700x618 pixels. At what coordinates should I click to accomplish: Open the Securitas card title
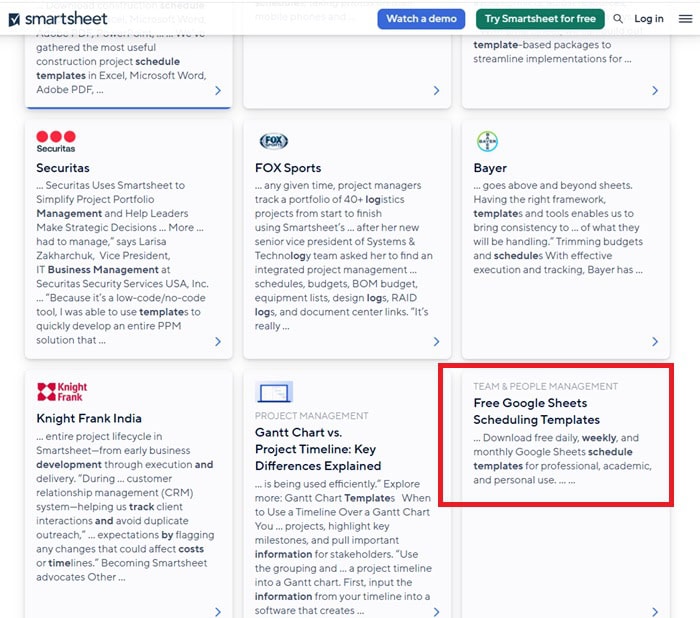click(63, 168)
